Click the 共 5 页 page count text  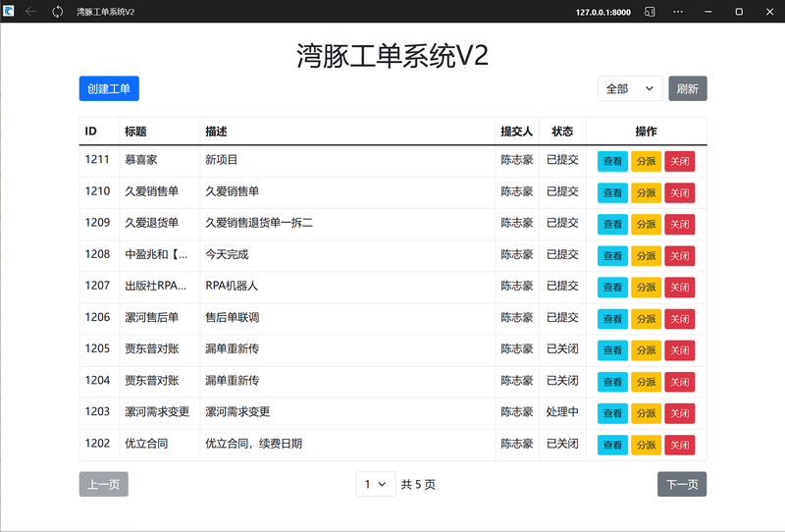(x=418, y=485)
